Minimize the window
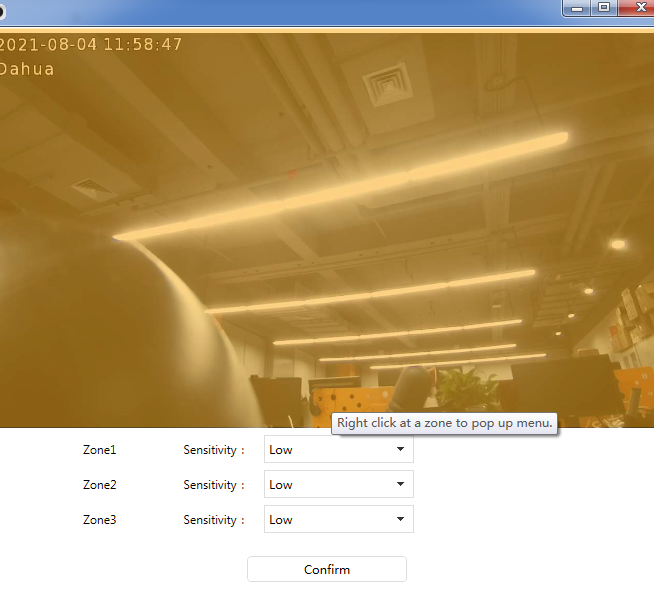Screen dimensions: 654x591 [577, 8]
